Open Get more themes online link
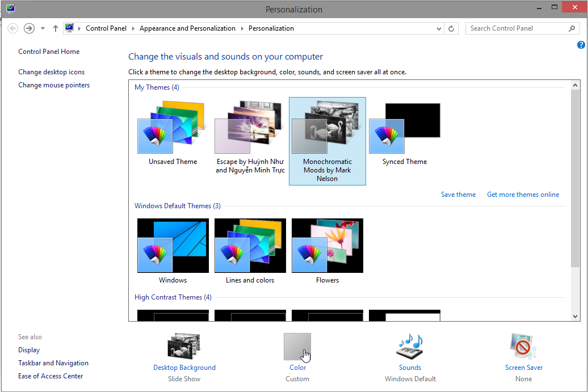This screenshot has height=392, width=588. pos(523,195)
